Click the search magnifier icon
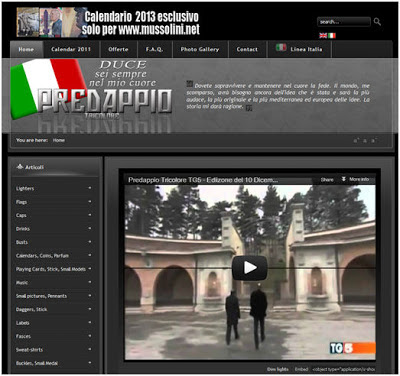Viewport: 400px width, 376px height. coord(377,22)
